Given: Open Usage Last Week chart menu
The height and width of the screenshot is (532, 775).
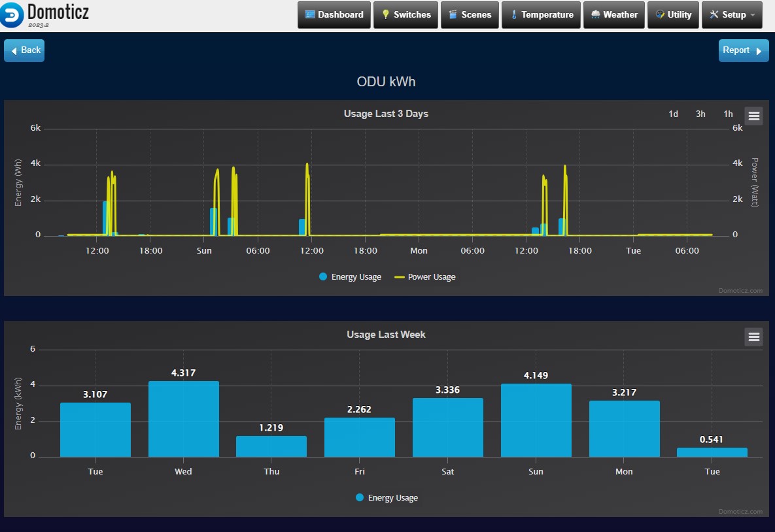Looking at the screenshot, I should (x=754, y=337).
